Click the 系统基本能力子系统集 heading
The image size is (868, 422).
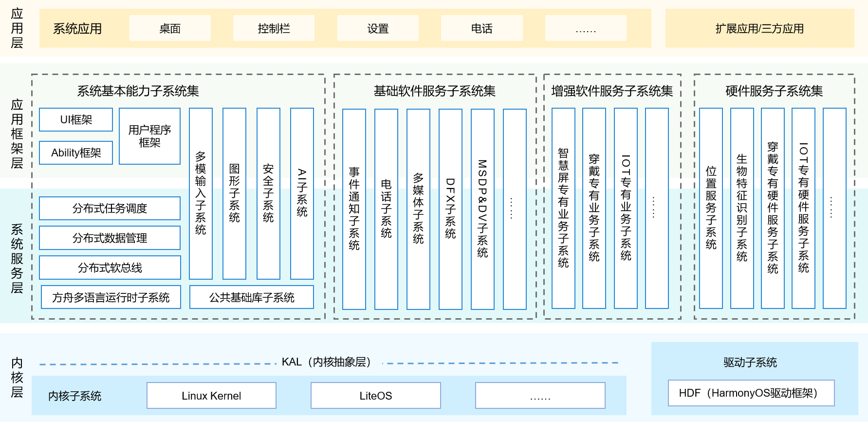[x=138, y=91]
